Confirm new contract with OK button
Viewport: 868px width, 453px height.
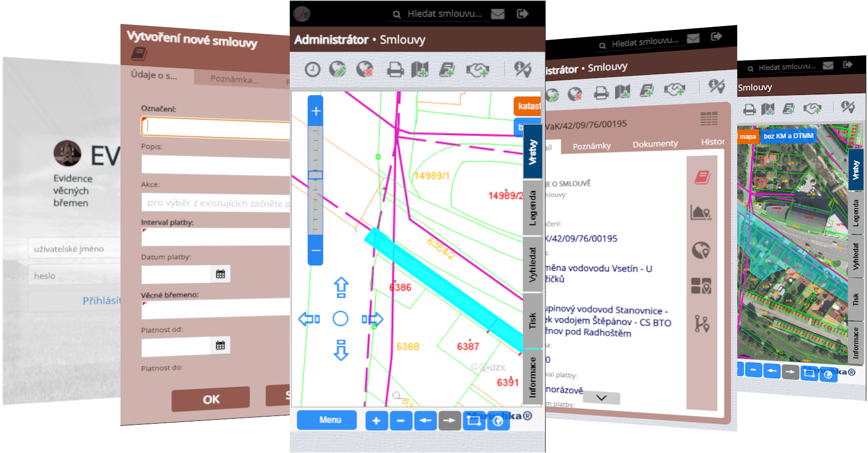211,399
